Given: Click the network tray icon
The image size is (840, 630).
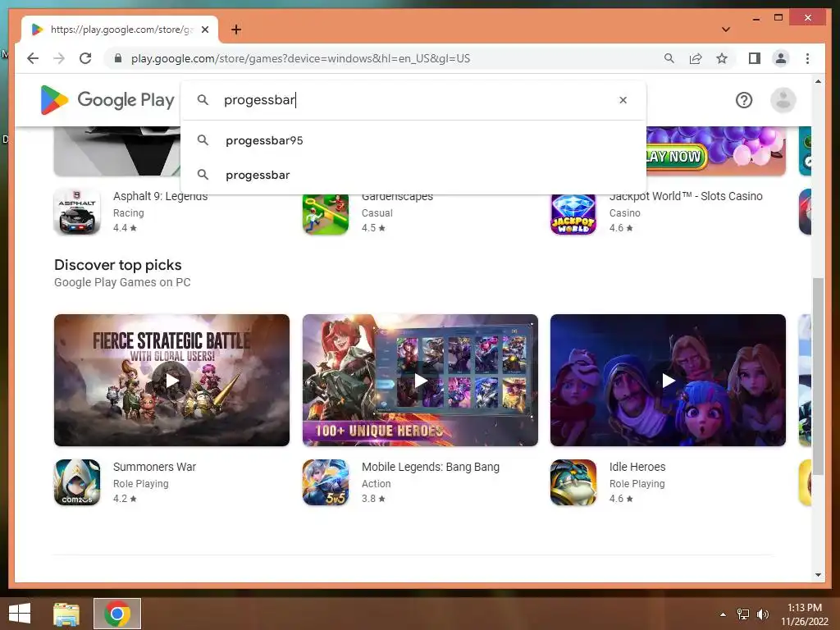Looking at the screenshot, I should tap(743, 614).
